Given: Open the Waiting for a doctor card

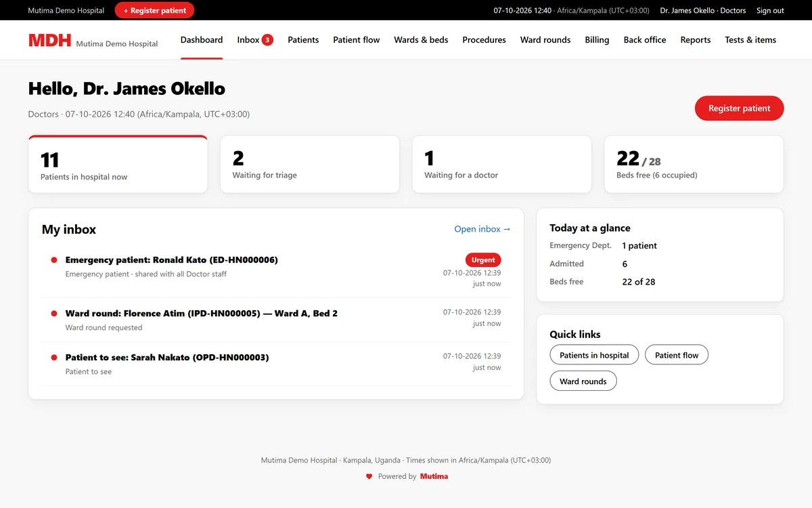Looking at the screenshot, I should pos(502,165).
